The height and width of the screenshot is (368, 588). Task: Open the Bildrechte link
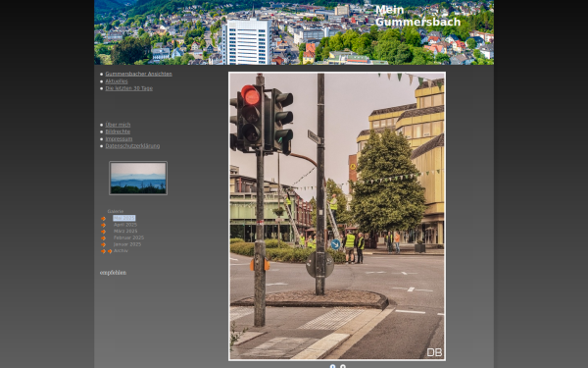(x=118, y=131)
